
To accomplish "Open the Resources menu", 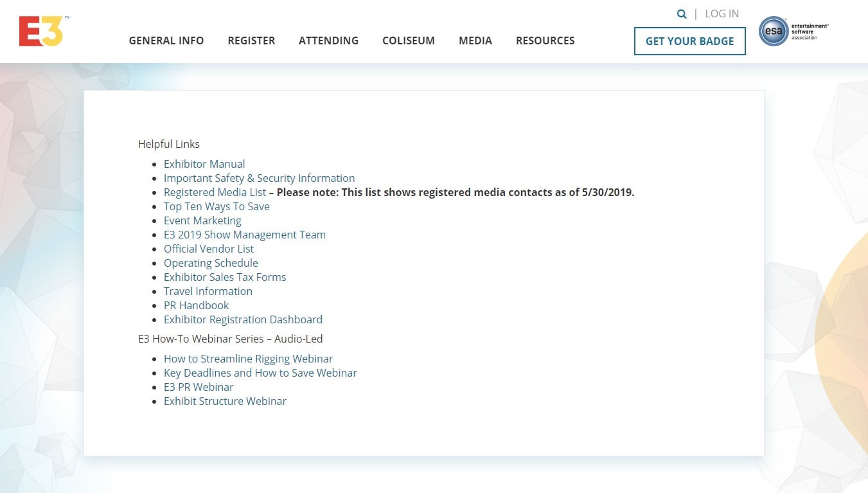I will pyautogui.click(x=545, y=40).
